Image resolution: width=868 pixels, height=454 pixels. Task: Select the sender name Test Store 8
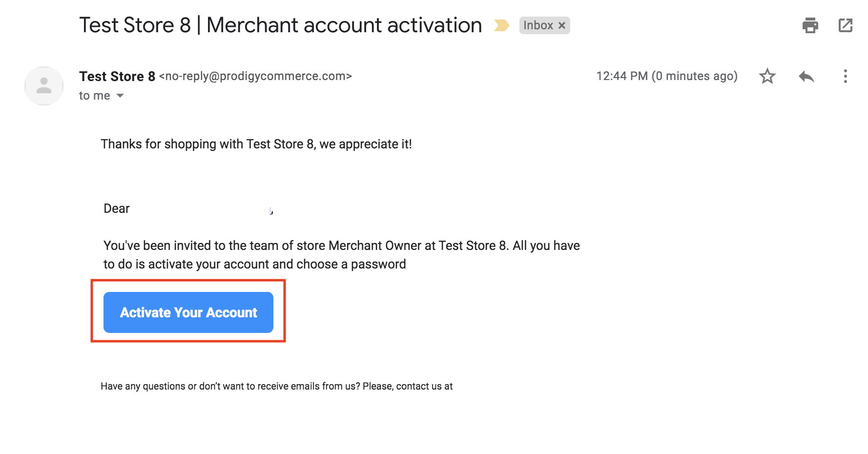click(117, 77)
